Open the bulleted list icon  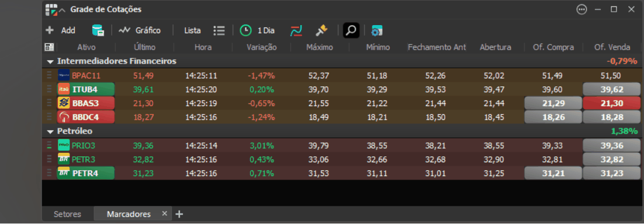(219, 30)
